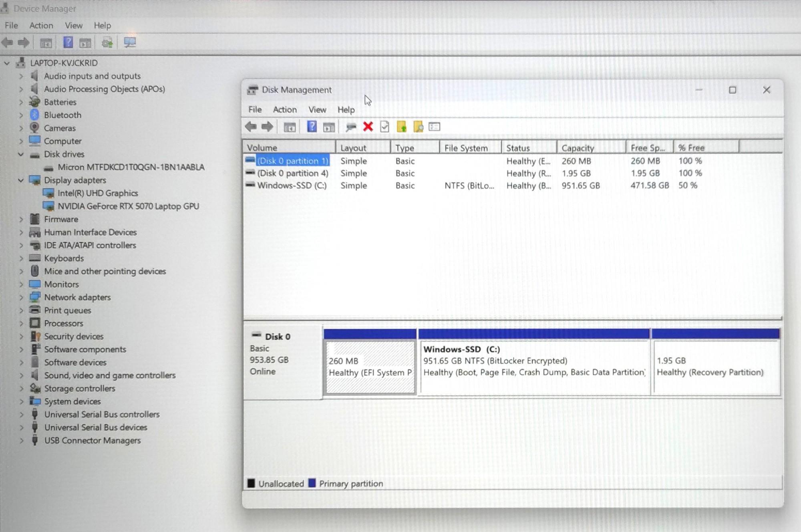Select the Micron MTFDKCD1T0QGN disk drive
This screenshot has width=801, height=532.
[131, 167]
